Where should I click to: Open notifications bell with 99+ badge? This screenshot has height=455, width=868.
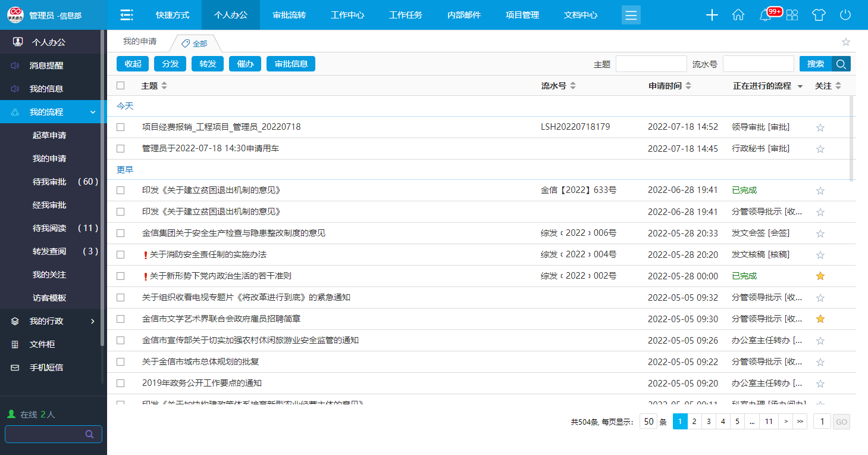tap(766, 15)
